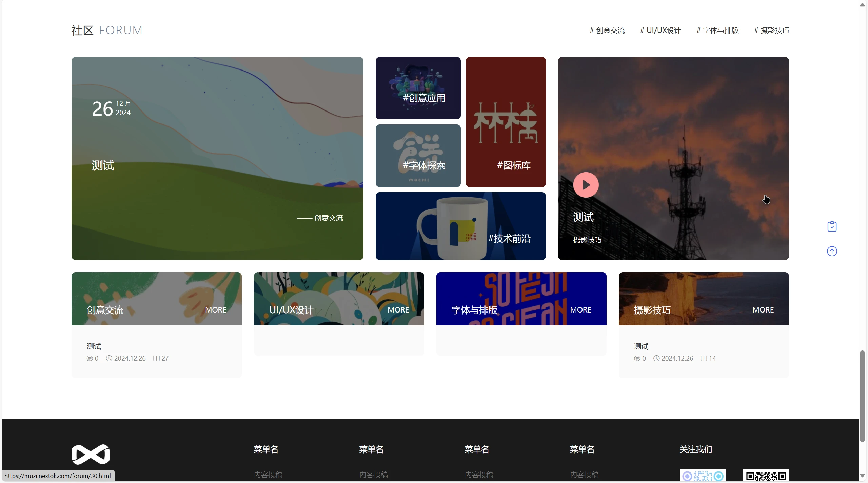This screenshot has width=868, height=483.
Task: Click the back-to-top arrow button
Action: tap(832, 251)
